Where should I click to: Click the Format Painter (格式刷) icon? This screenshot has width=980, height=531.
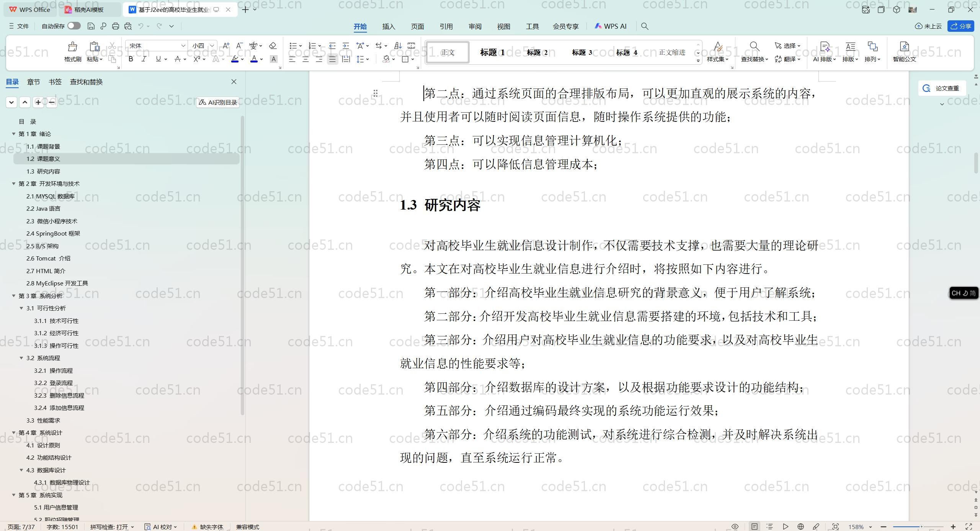point(72,47)
